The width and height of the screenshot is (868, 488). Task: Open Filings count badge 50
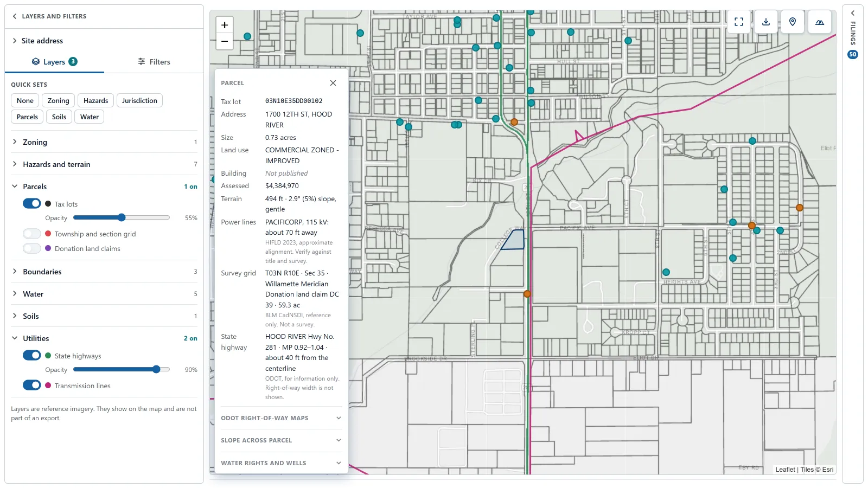[x=853, y=54]
